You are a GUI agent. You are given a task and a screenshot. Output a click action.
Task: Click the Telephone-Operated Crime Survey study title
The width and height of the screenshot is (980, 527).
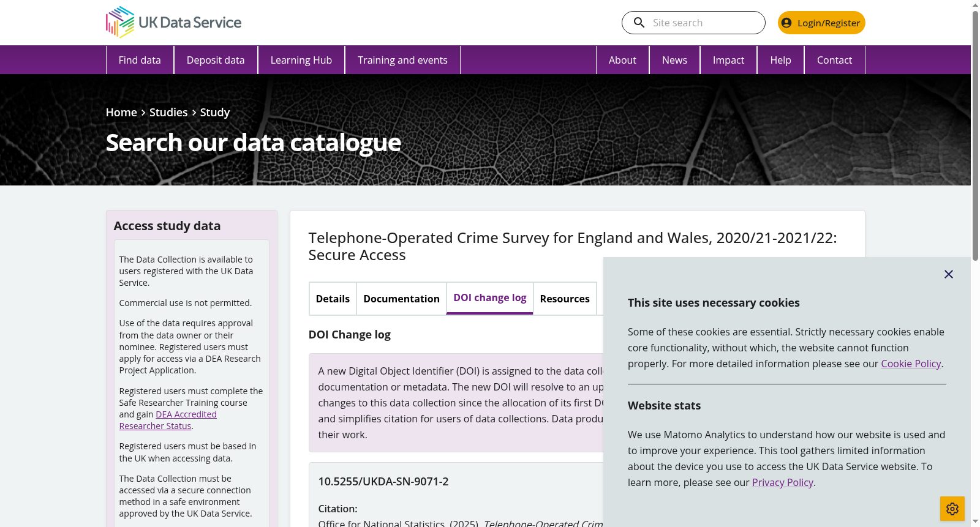[573, 246]
